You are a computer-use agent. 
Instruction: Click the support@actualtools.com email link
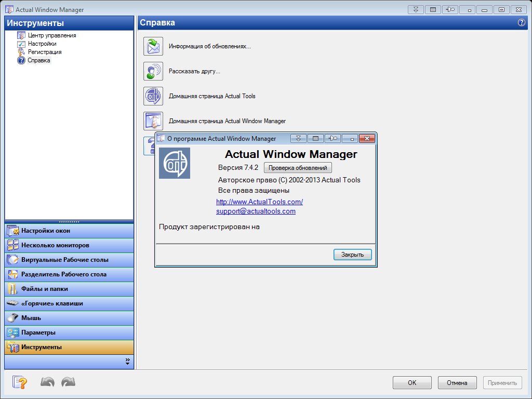pyautogui.click(x=256, y=211)
